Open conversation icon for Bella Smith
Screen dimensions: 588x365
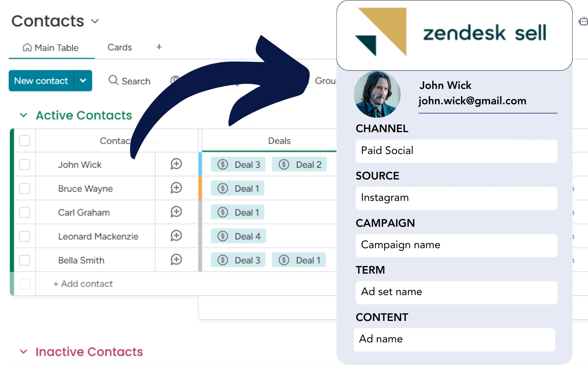click(176, 260)
